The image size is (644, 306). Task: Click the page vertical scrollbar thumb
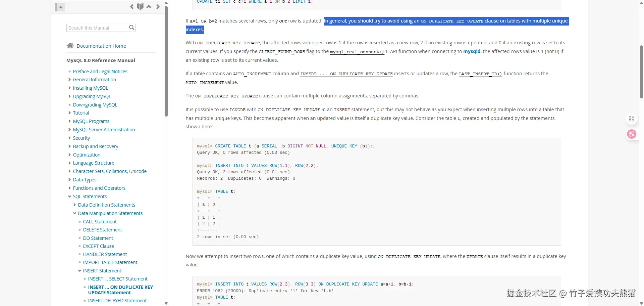tap(641, 72)
